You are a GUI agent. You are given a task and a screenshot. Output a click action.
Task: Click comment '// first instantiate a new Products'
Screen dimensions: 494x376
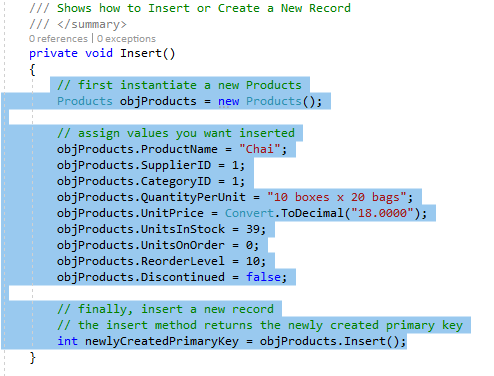click(179, 85)
